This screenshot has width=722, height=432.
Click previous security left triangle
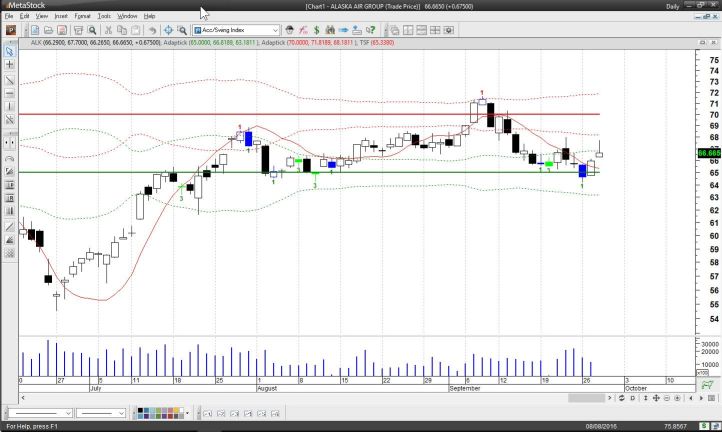690,398
